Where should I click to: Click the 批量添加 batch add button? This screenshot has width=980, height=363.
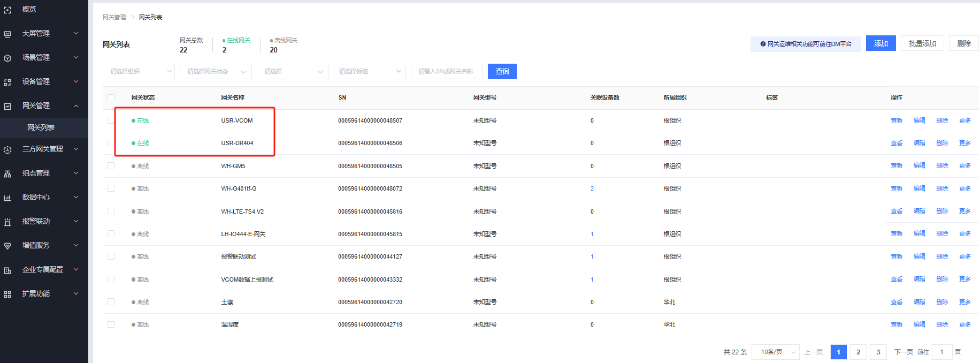coord(922,43)
